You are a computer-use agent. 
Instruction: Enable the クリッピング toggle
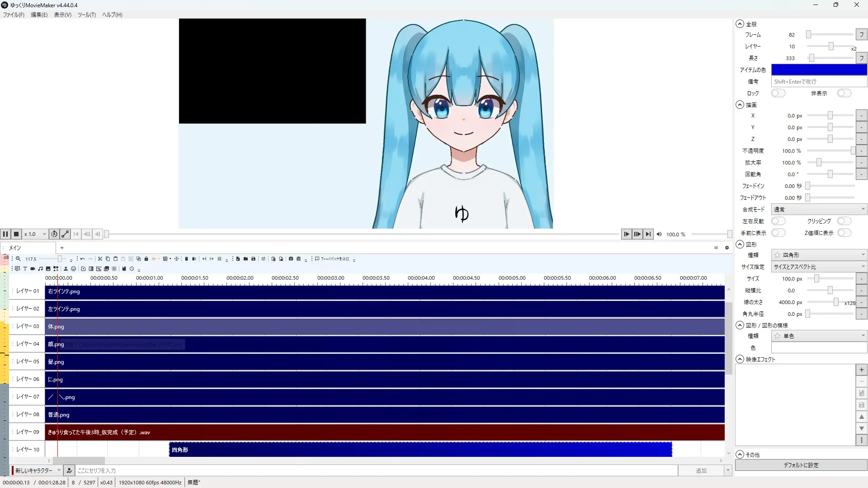click(x=844, y=221)
